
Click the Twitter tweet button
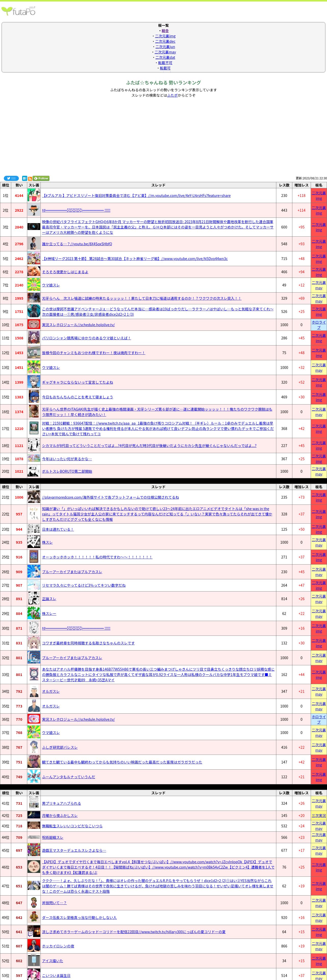tap(11, 178)
